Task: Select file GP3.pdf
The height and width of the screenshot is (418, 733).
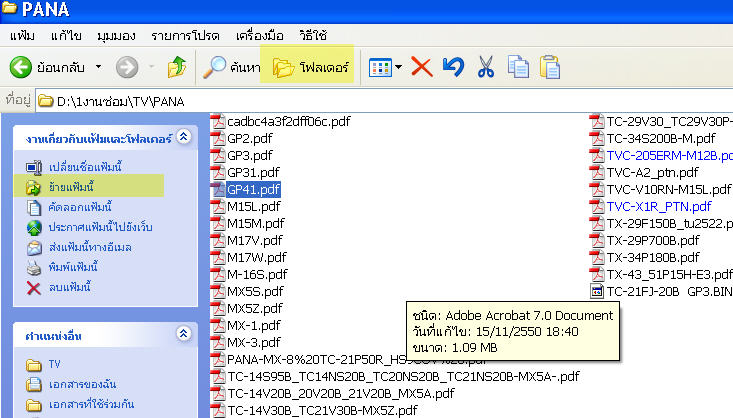Action: click(x=250, y=155)
